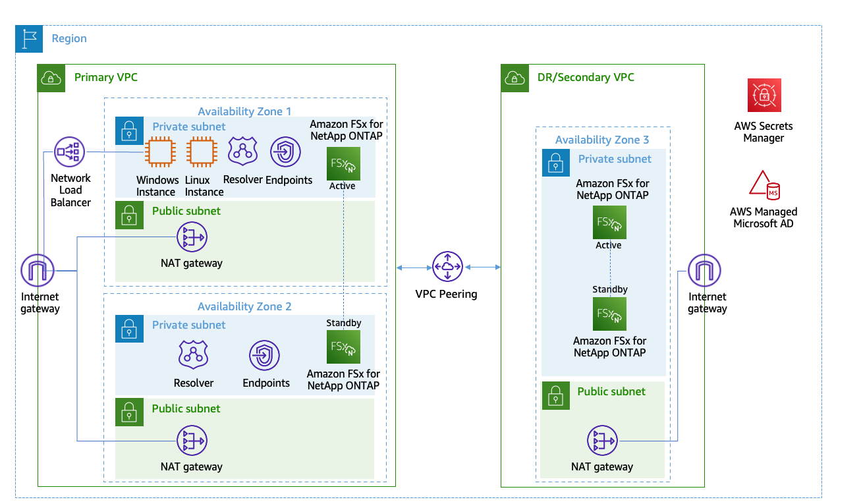This screenshot has height=504, width=861.
Task: Click the 'DR/Secondary VPC' label
Action: click(586, 77)
